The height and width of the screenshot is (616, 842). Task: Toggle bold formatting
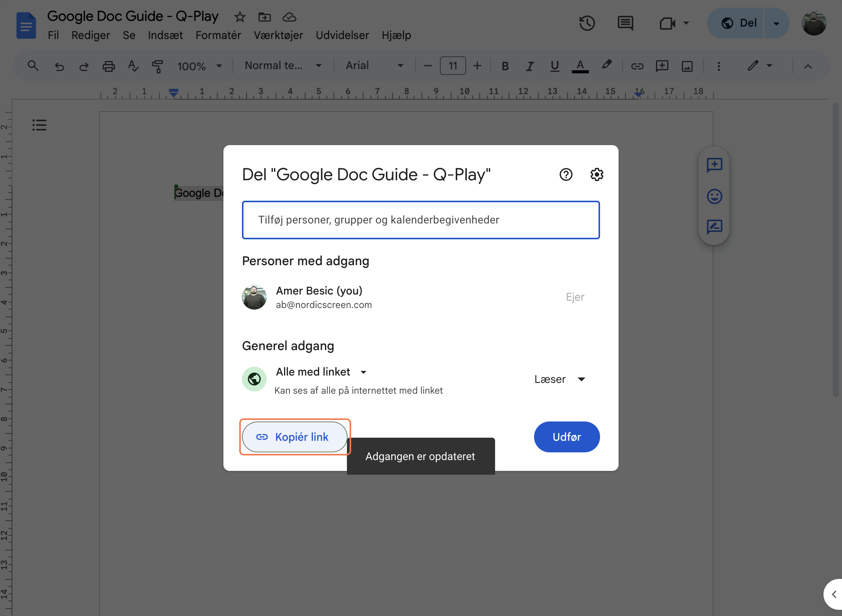pyautogui.click(x=505, y=66)
